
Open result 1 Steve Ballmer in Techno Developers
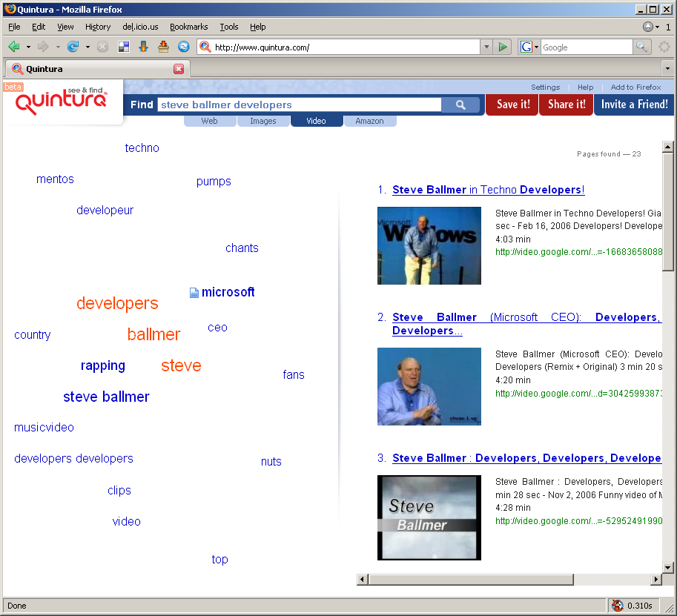489,190
